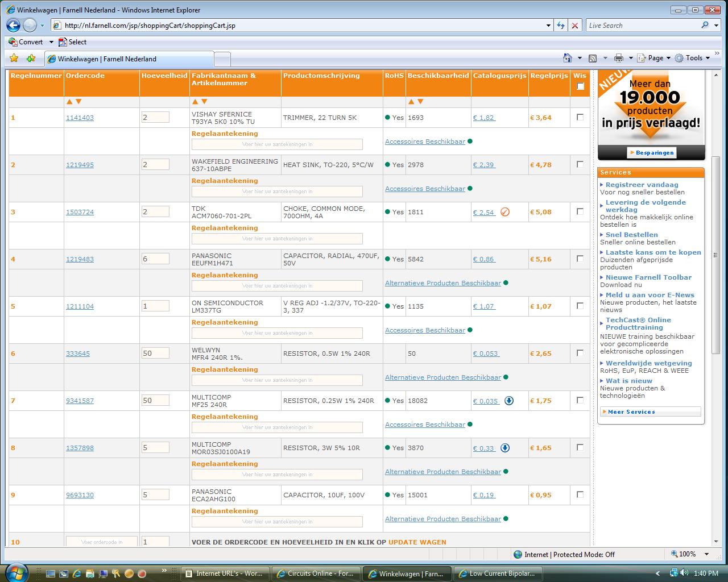The image size is (728, 582).
Task: Sort Ordercode descending with down arrow
Action: [78, 102]
